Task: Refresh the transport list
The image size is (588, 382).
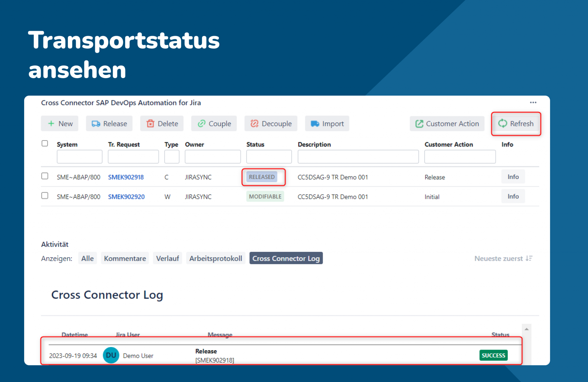Action: (516, 124)
